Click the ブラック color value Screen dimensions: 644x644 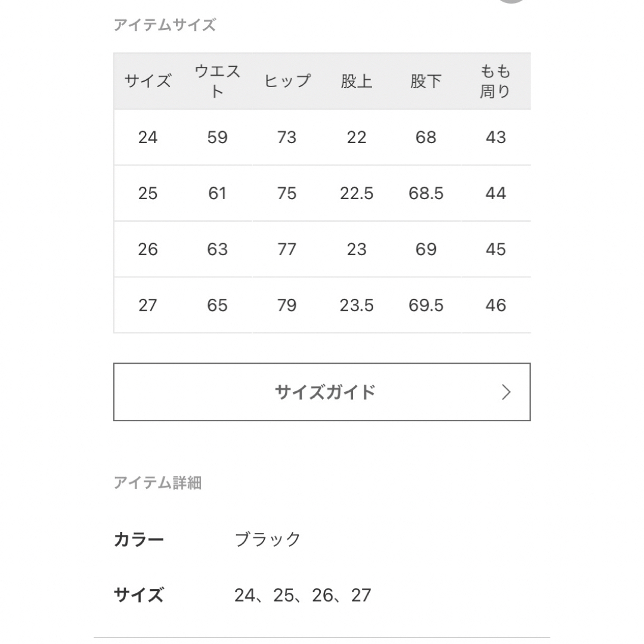coord(268,539)
